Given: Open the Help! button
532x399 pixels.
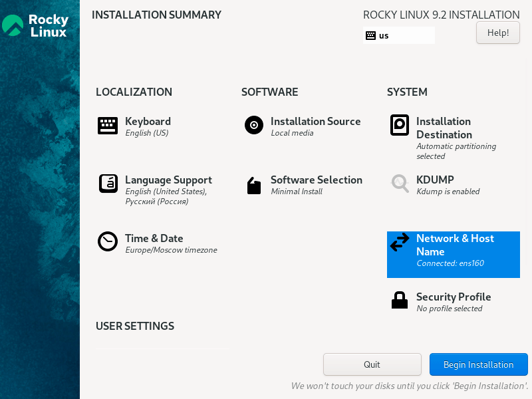Looking at the screenshot, I should (x=498, y=33).
